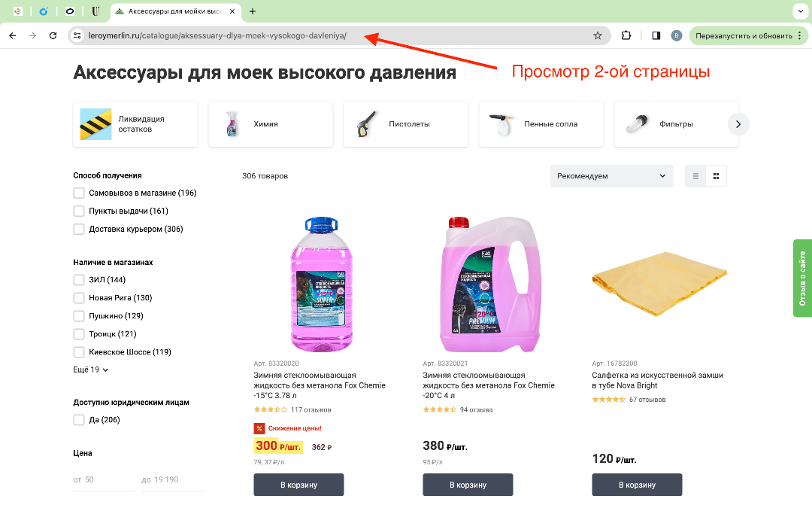Viewport: 812px width, 508px height.
Task: Open the Пенные сопла category tile
Action: 541,124
